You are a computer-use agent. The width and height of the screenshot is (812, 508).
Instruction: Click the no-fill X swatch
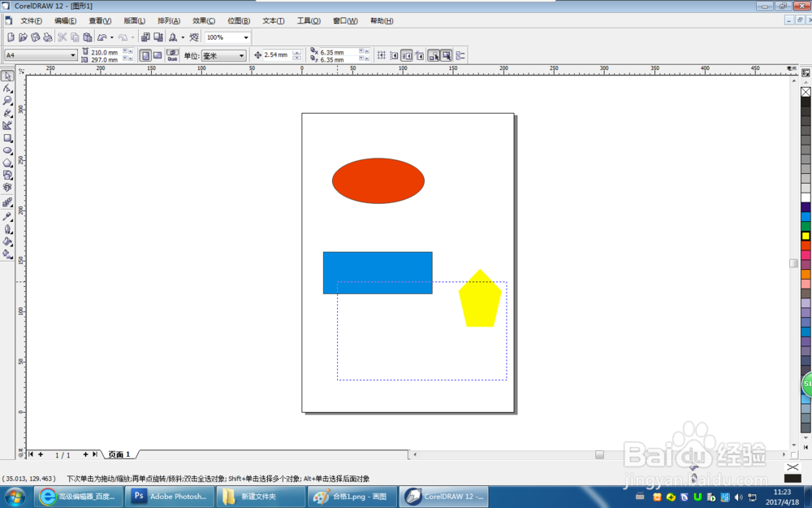tap(806, 92)
